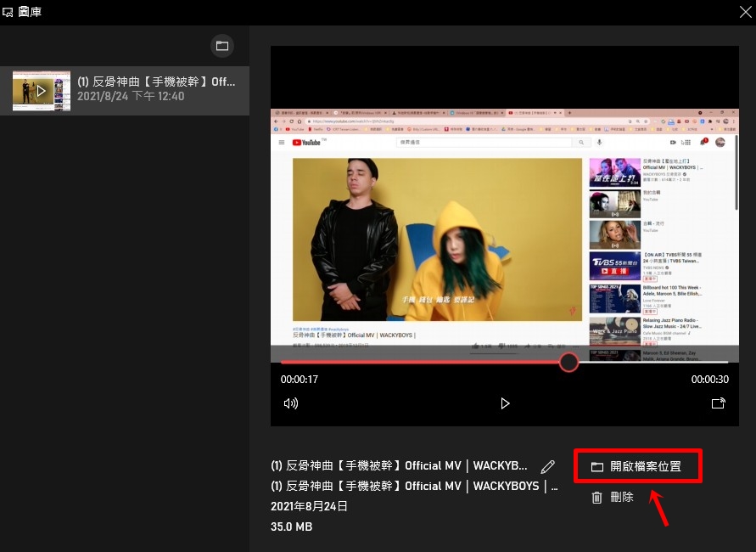Click the second line title WACKYBOYS | ...
The height and width of the screenshot is (552, 756).
coord(414,486)
